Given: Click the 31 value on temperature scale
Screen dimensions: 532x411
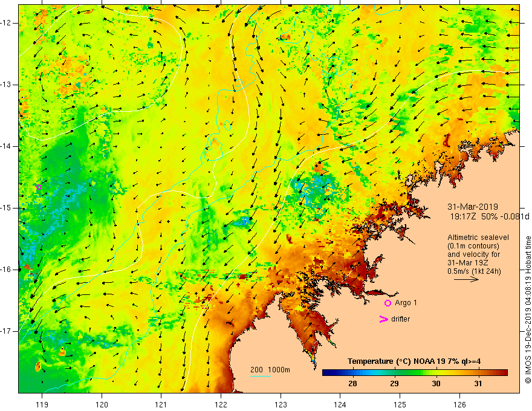Looking at the screenshot, I should tap(478, 384).
